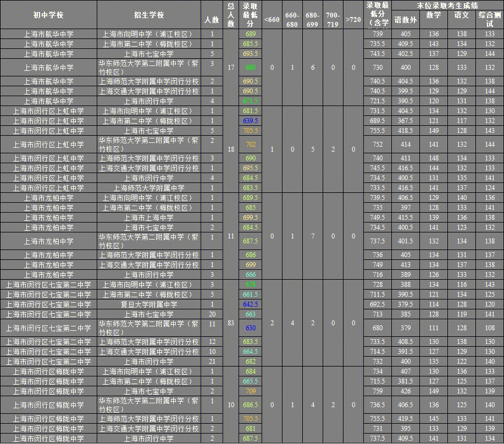Select the 人数 column header
The width and height of the screenshot is (504, 444).
tap(212, 19)
